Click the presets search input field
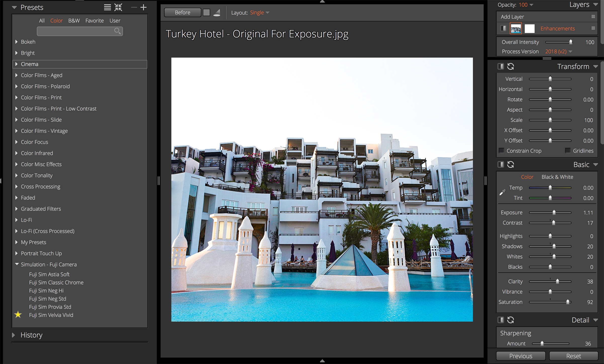Screen dimensions: 604x364 80,31
